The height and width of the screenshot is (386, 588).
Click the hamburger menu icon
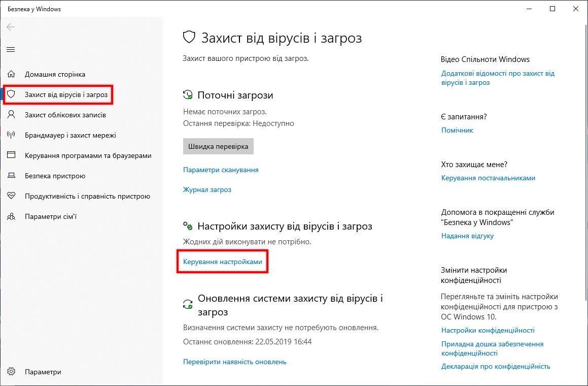tap(11, 49)
